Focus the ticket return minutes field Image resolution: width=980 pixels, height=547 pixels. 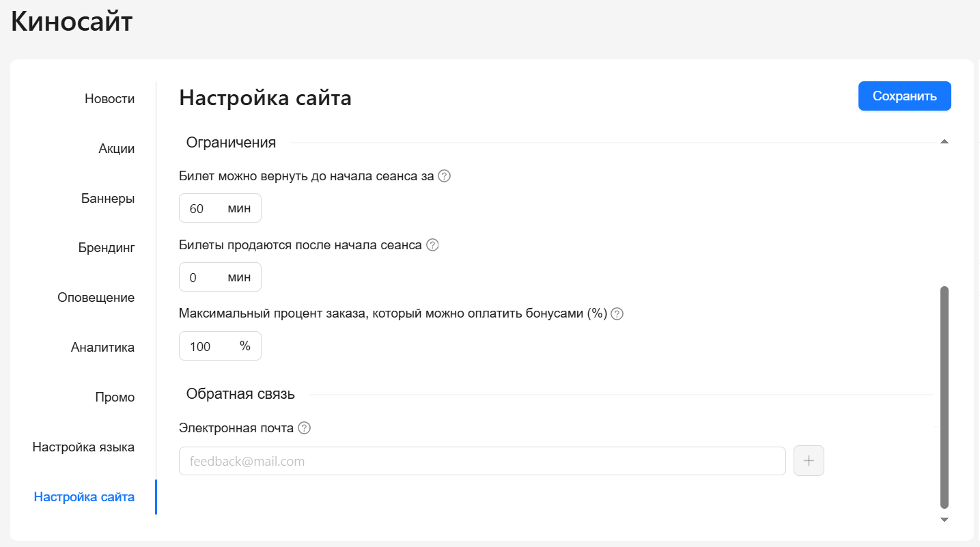pos(204,209)
